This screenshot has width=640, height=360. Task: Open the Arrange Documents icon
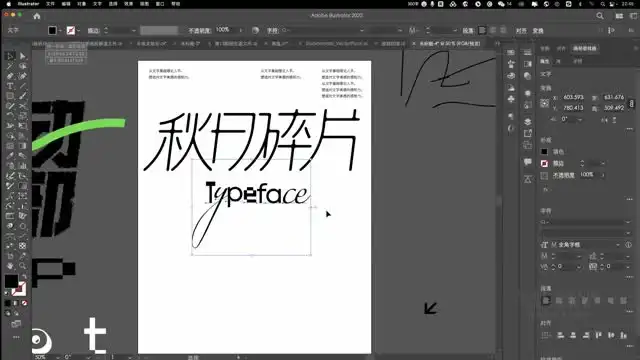coord(619,16)
